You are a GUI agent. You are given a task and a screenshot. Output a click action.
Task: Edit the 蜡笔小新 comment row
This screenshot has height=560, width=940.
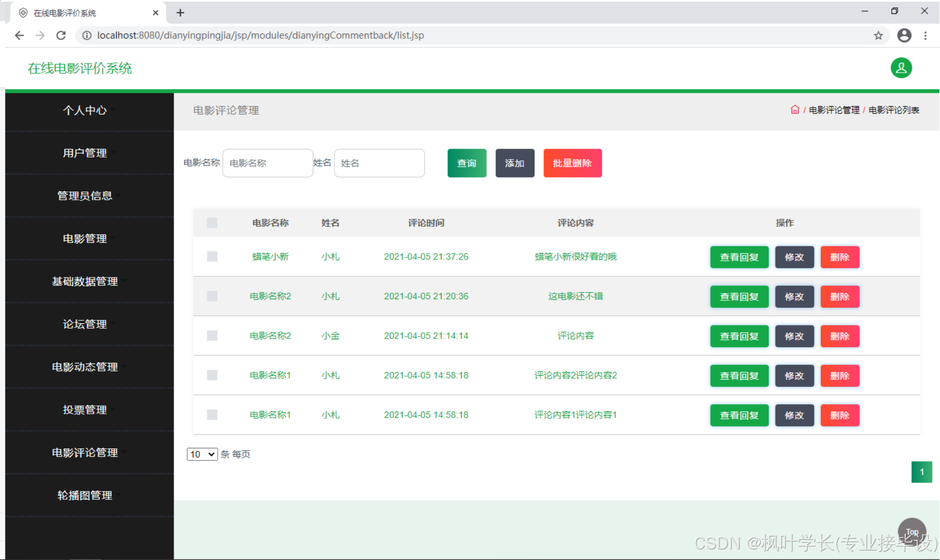[794, 257]
